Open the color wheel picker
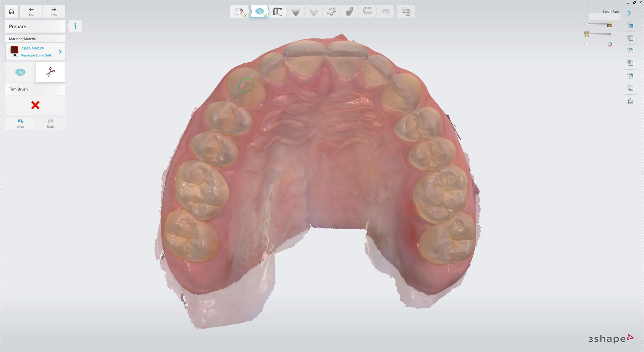 [610, 44]
